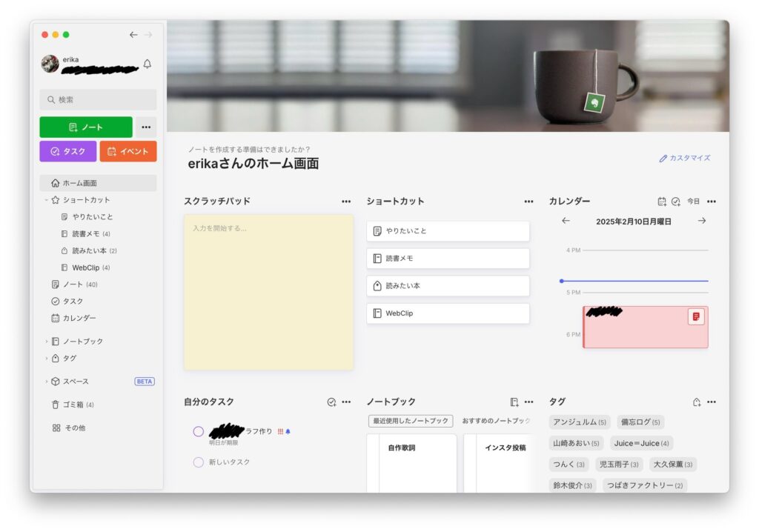Expand the スペース sidebar section
This screenshot has width=759, height=532.
tap(47, 382)
